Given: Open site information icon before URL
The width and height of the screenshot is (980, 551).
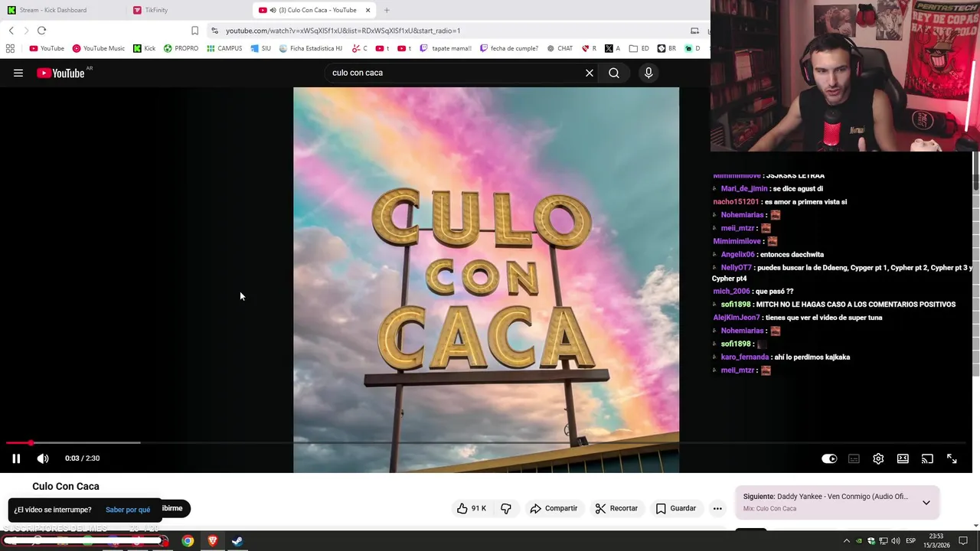Looking at the screenshot, I should tap(215, 31).
